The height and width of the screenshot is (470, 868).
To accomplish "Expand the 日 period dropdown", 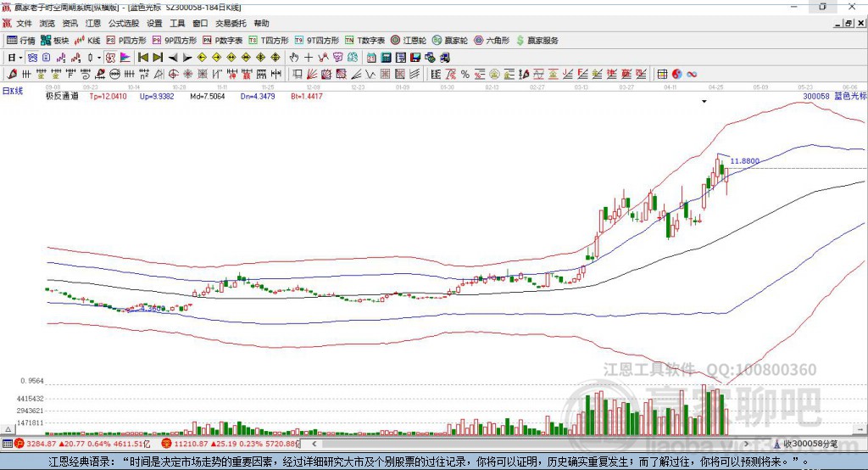I will pos(20,58).
